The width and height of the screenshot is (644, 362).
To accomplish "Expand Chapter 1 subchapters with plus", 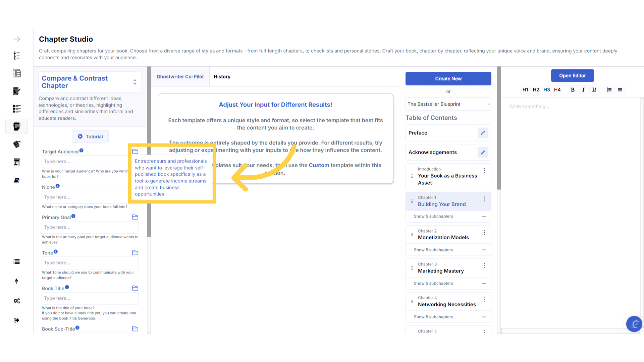I will click(x=484, y=217).
